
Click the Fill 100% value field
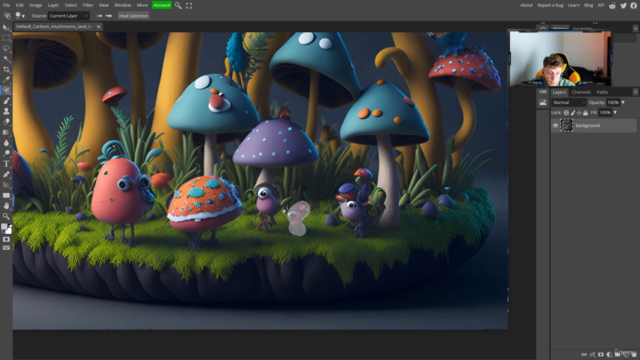click(x=605, y=113)
